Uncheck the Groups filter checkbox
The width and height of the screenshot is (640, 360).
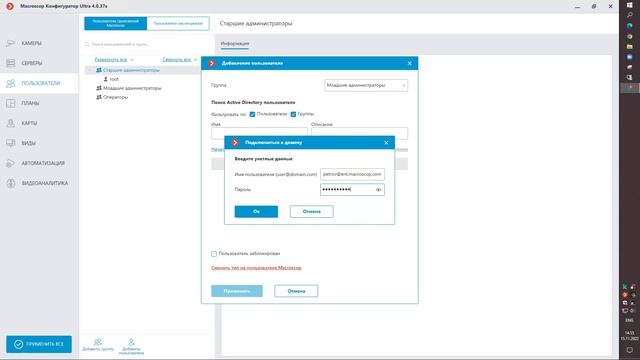[x=293, y=114]
